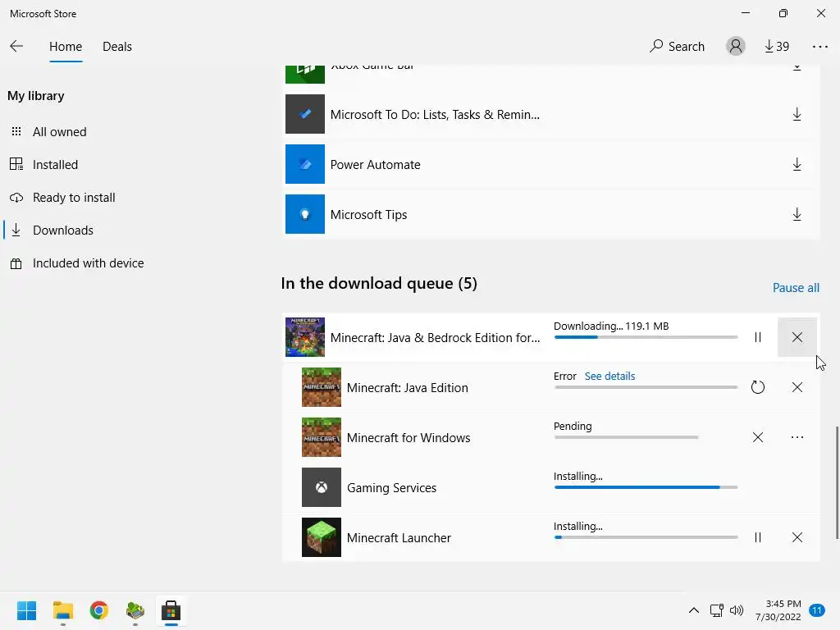This screenshot has width=840, height=630.
Task: Click Microsoft Store taskbar icon
Action: [x=171, y=610]
